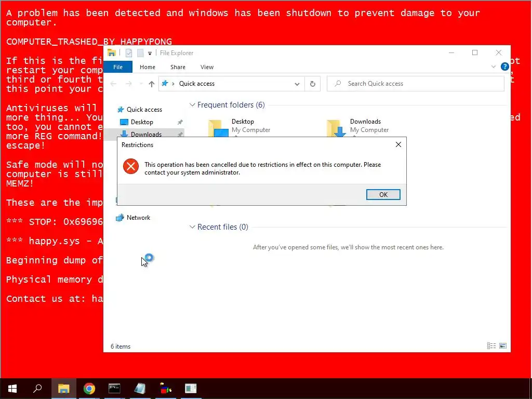Image resolution: width=532 pixels, height=399 pixels.
Task: Open the Home ribbon tab
Action: [147, 67]
